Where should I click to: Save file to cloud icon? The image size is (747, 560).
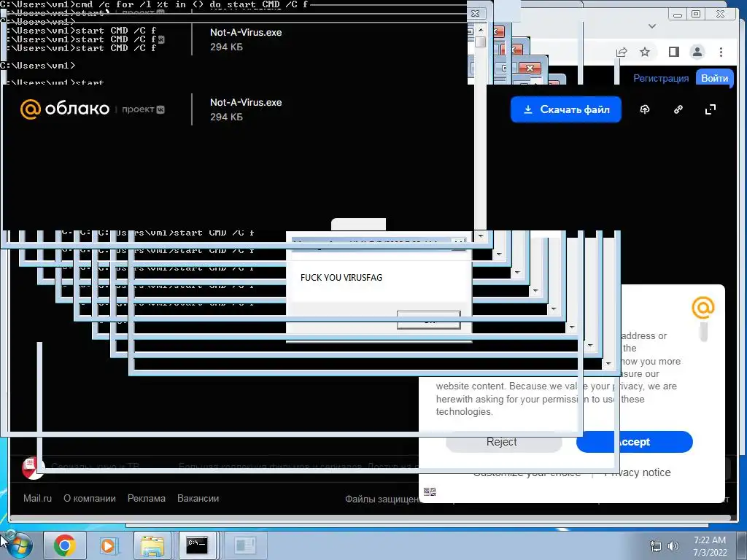(x=645, y=109)
